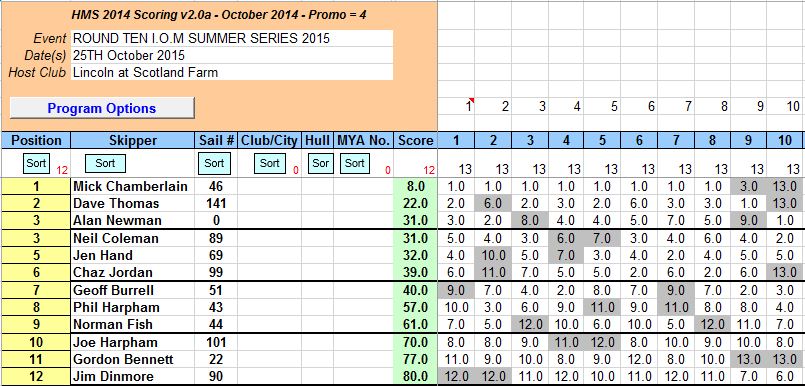This screenshot has width=805, height=386.
Task: Select Mick Chamberlain's name cell
Action: pyautogui.click(x=132, y=186)
